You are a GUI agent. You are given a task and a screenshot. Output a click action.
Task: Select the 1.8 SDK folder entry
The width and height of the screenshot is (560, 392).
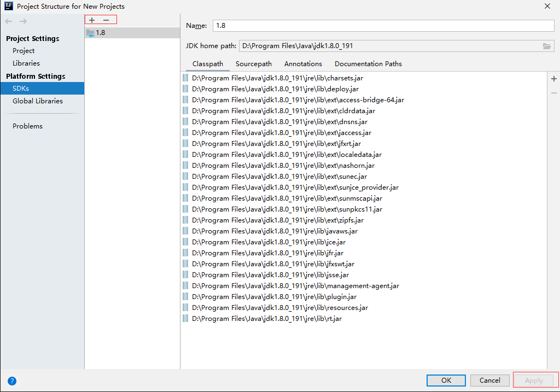(132, 33)
